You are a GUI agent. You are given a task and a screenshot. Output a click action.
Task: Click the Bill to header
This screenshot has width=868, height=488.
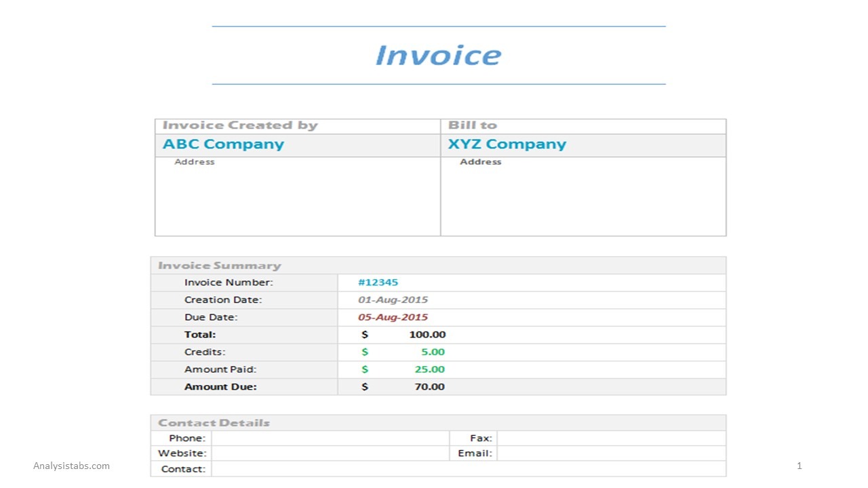[473, 125]
